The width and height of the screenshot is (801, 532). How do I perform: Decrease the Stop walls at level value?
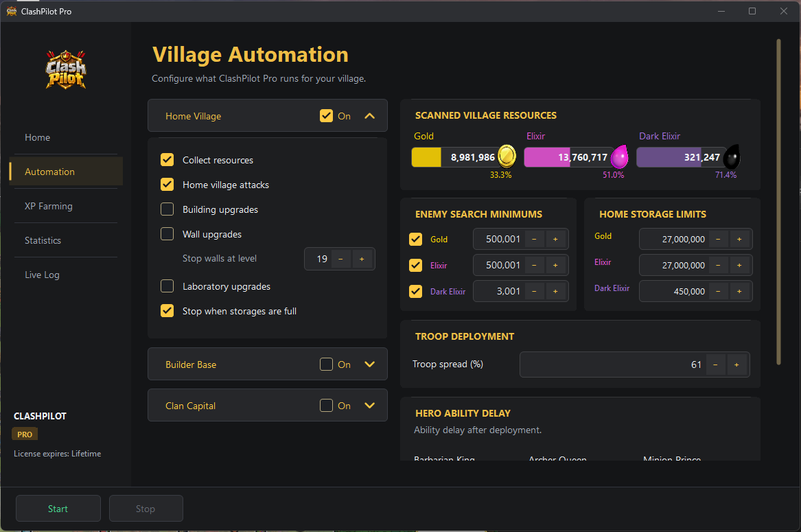[x=340, y=259]
